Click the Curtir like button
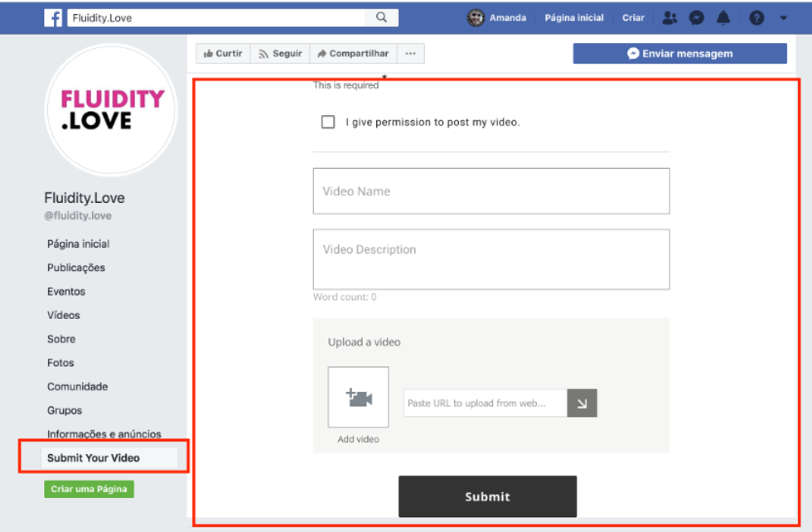Viewport: 812px width, 532px height. pyautogui.click(x=223, y=54)
